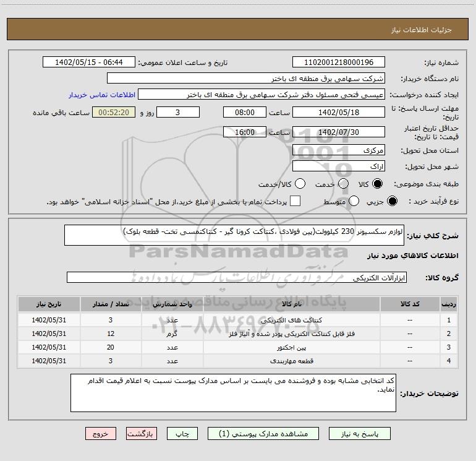Toggle the اسناد خزانه اسلامی payment checkbox
This screenshot has width=476, height=461.
[x=295, y=201]
